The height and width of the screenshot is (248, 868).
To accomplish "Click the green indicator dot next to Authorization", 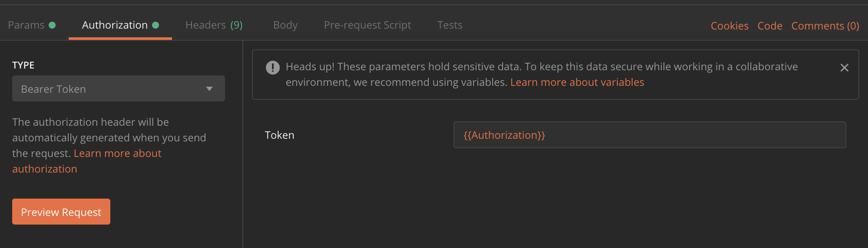I will pyautogui.click(x=156, y=25).
